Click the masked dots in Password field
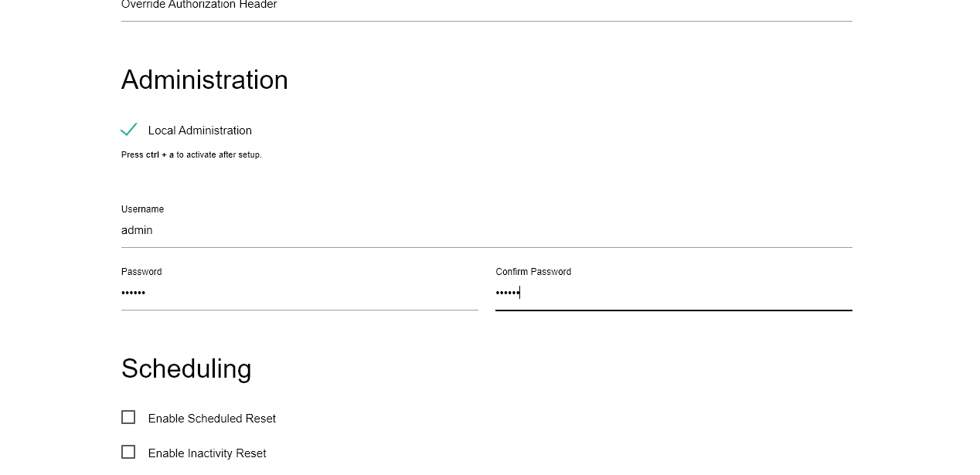The height and width of the screenshot is (475, 980). click(x=134, y=293)
